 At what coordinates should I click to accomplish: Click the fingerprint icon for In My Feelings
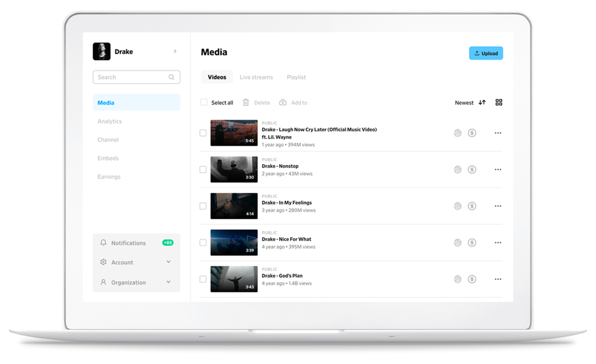[x=457, y=206]
